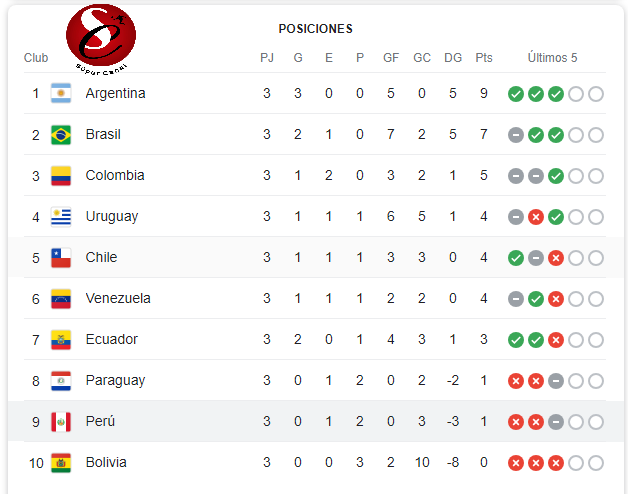The width and height of the screenshot is (628, 494).
Task: Click the Uruguay flag icon
Action: [61, 217]
